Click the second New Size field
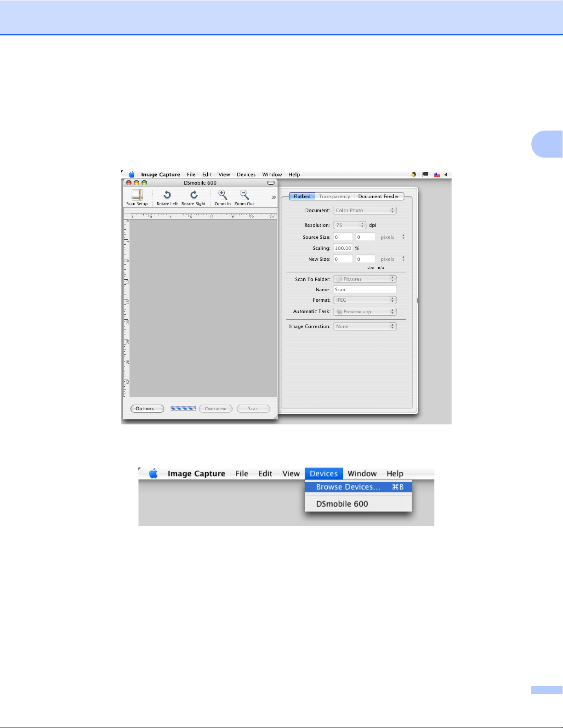Image resolution: width=563 pixels, height=728 pixels. coord(365,259)
